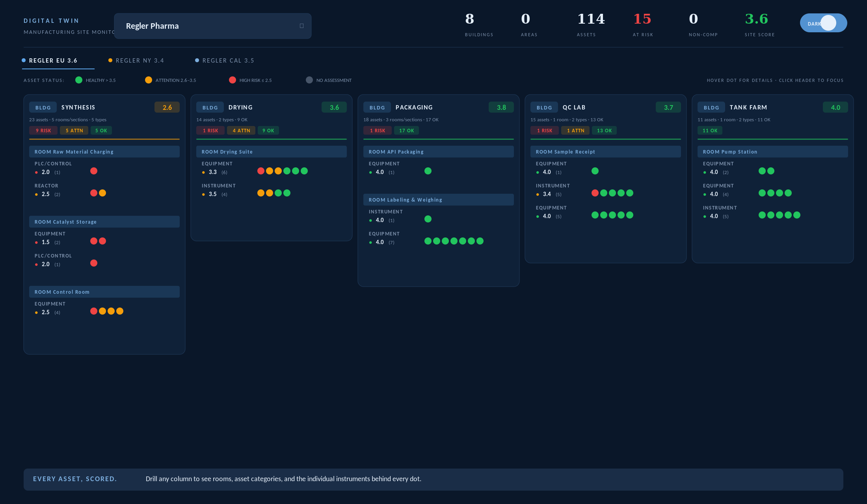867x504 pixels.
Task: Click the Drying 3.6 score badge
Action: tap(334, 107)
